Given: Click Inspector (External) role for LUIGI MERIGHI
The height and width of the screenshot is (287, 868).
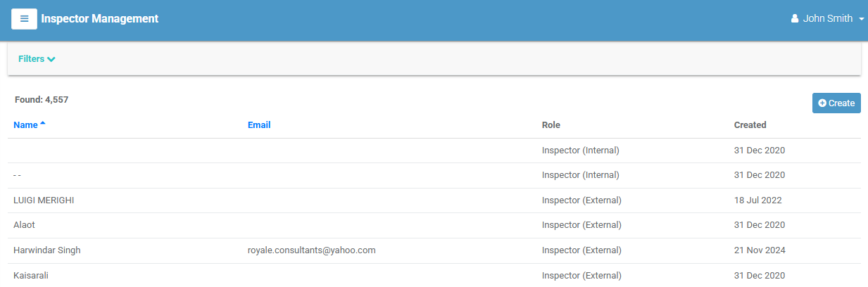Looking at the screenshot, I should [x=581, y=200].
